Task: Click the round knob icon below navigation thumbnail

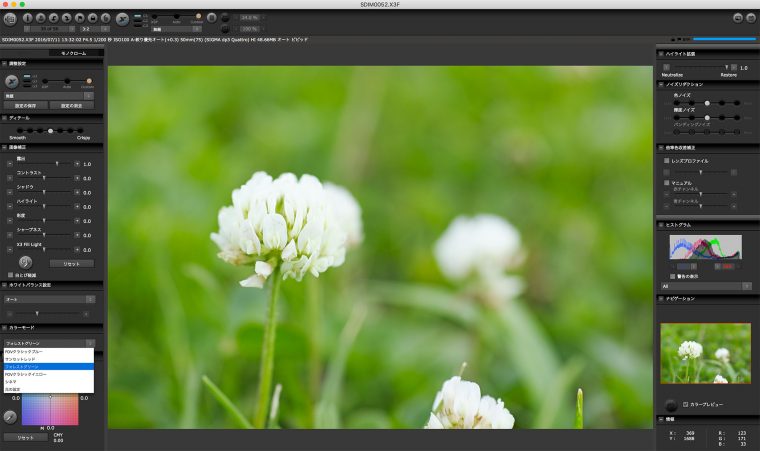Action: pyautogui.click(x=671, y=405)
